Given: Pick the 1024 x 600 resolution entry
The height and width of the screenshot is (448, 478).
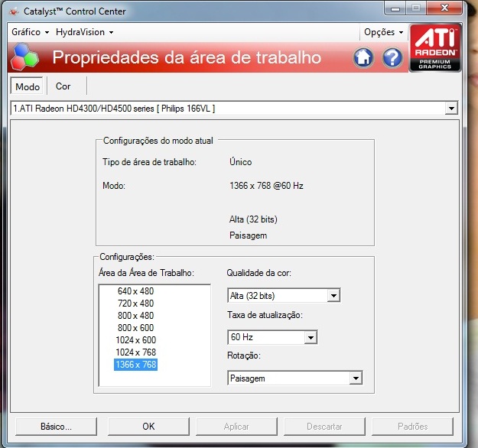Looking at the screenshot, I should click(135, 340).
